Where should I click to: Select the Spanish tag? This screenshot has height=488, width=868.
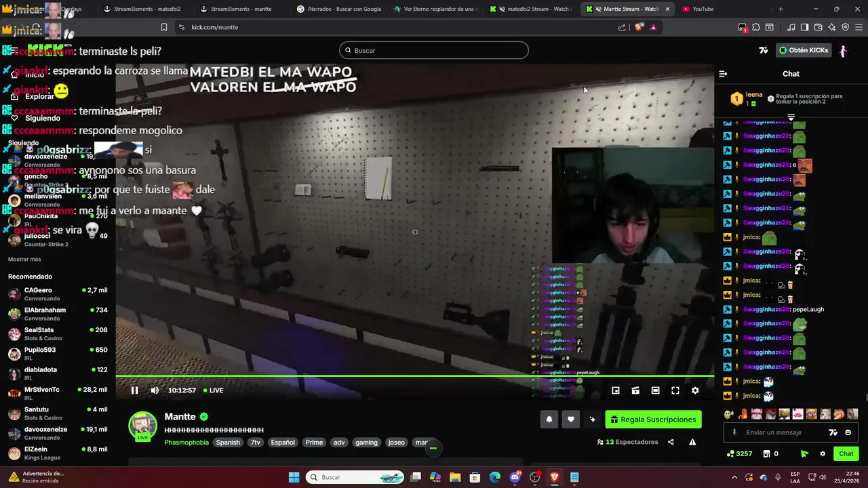(x=228, y=443)
